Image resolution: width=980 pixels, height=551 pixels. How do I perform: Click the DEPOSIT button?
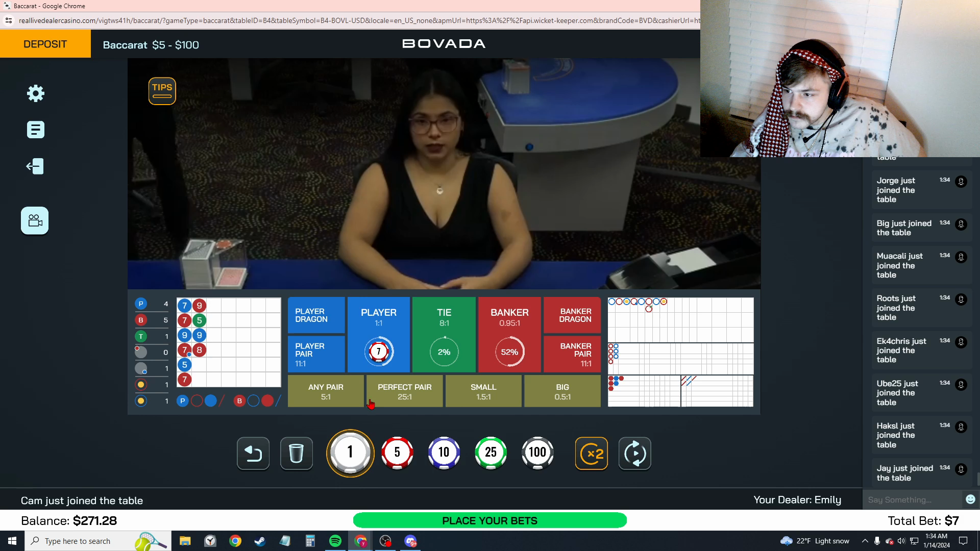point(45,44)
